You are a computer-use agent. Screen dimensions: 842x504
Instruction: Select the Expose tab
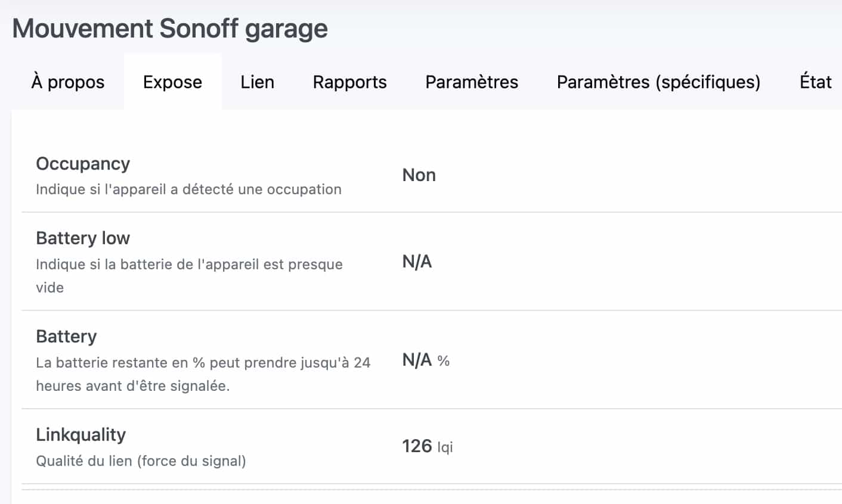pos(173,82)
